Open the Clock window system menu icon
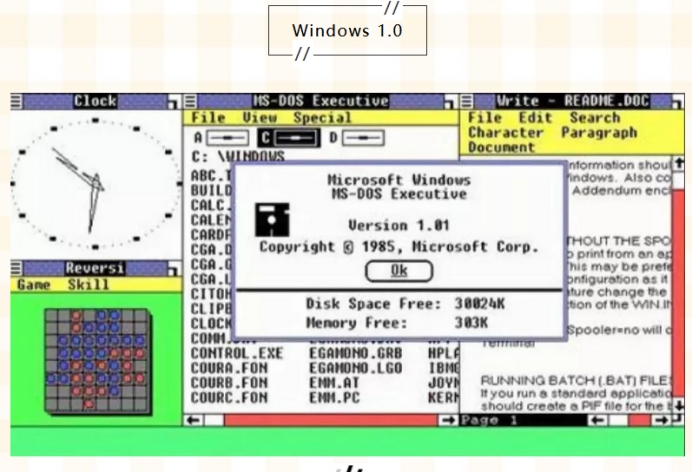 point(16,101)
